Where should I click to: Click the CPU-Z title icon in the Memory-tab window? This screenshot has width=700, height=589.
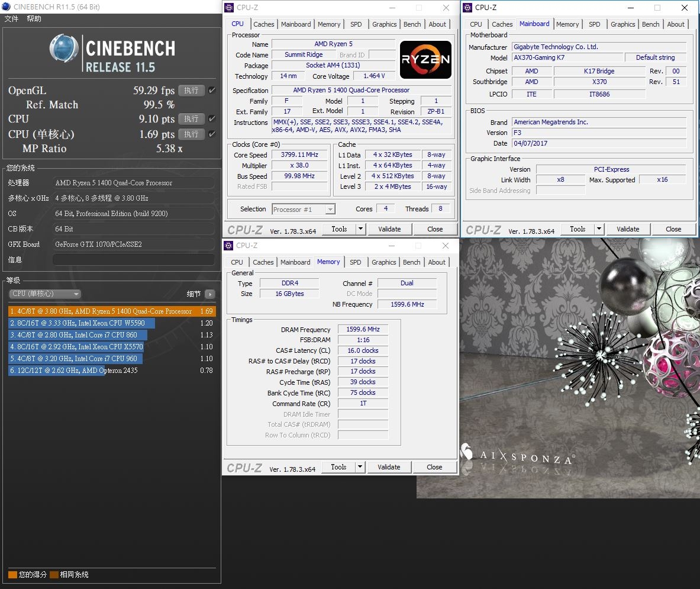[x=228, y=246]
